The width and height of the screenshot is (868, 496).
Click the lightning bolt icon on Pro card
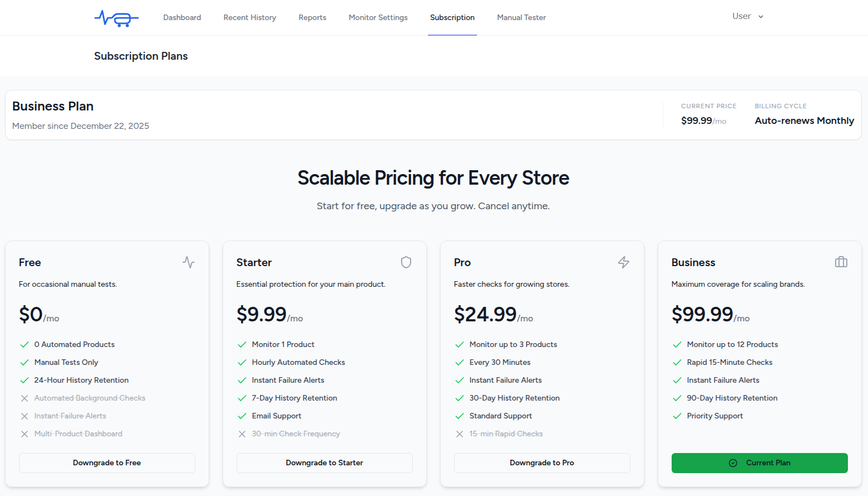(624, 262)
